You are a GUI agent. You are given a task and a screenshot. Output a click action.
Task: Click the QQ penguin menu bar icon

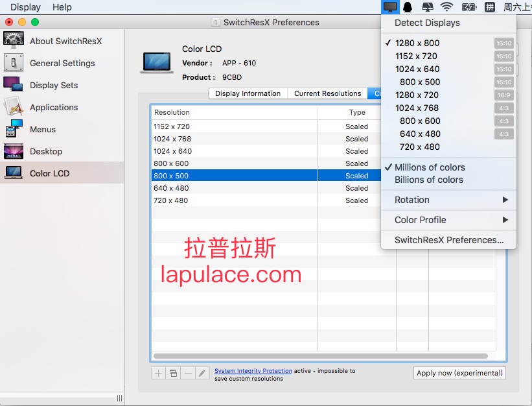[x=408, y=6]
